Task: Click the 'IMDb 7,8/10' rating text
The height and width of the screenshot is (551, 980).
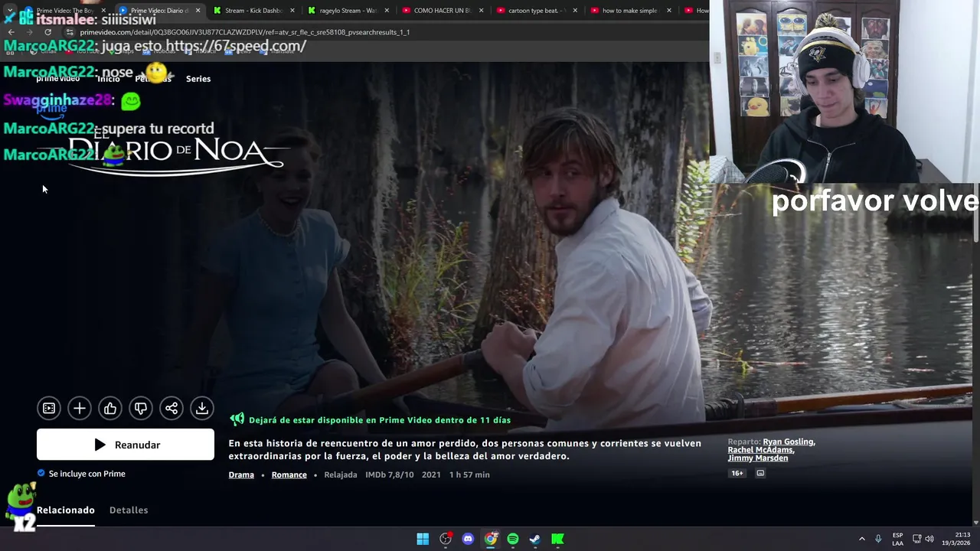Action: tap(389, 474)
